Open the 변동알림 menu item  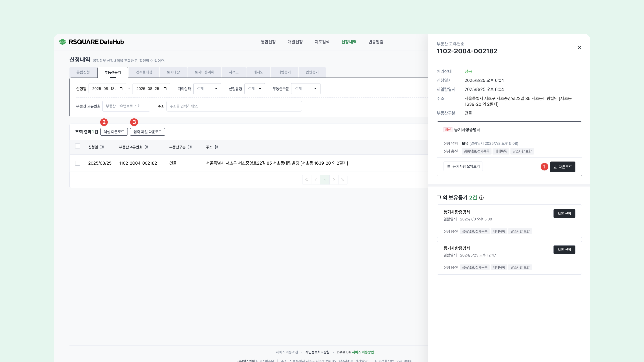[376, 42]
